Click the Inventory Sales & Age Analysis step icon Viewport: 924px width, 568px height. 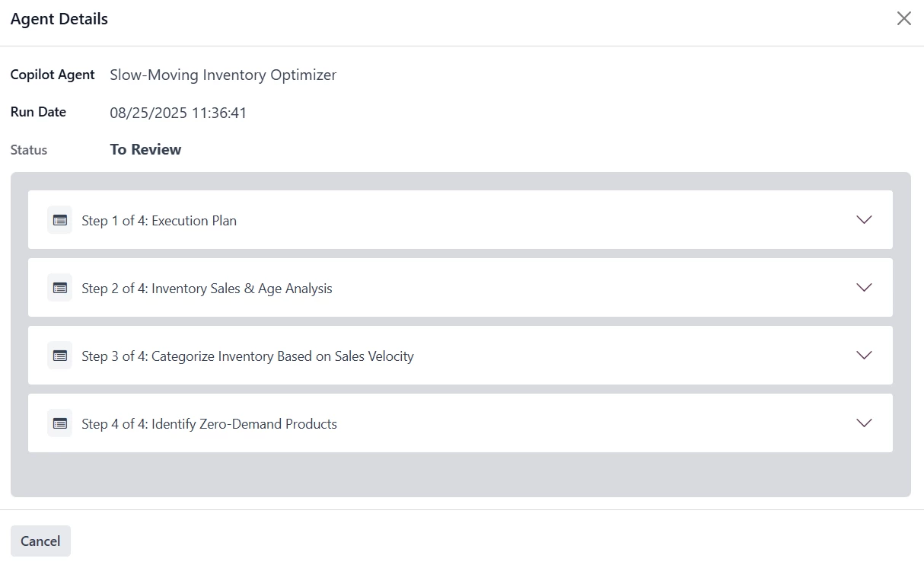59,288
